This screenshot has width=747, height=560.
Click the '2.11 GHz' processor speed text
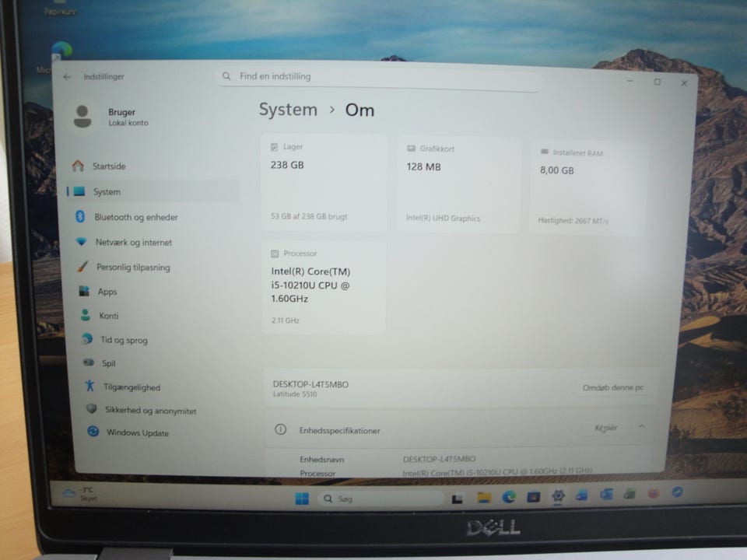point(286,320)
